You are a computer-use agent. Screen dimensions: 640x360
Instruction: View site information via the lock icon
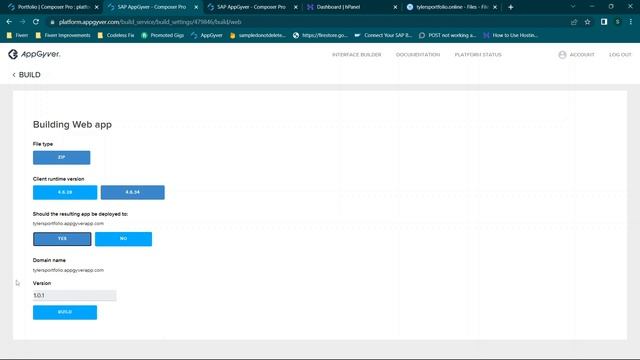tap(52, 22)
